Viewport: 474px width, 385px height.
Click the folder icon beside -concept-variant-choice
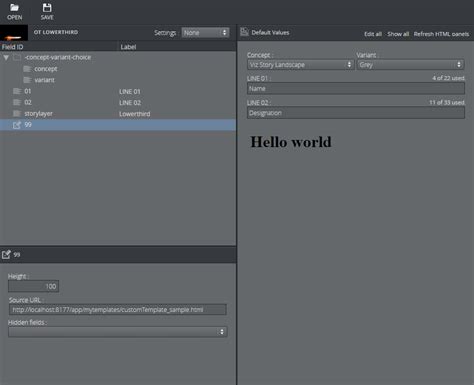tap(17, 58)
